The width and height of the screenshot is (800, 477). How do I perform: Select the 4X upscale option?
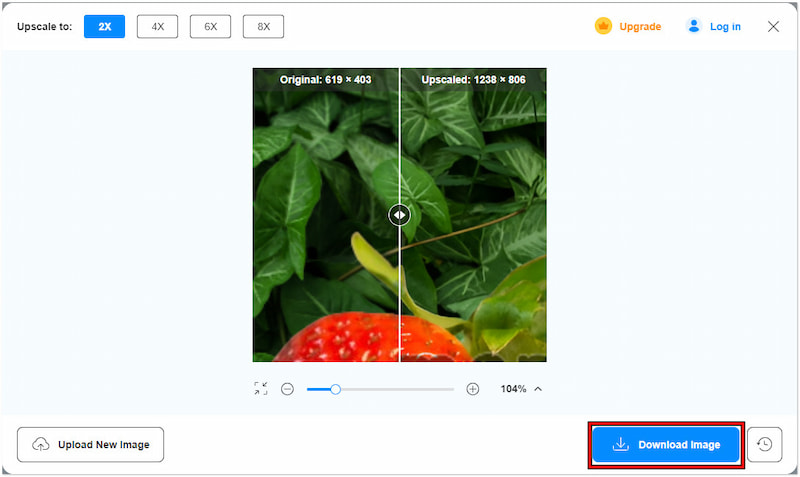(157, 27)
